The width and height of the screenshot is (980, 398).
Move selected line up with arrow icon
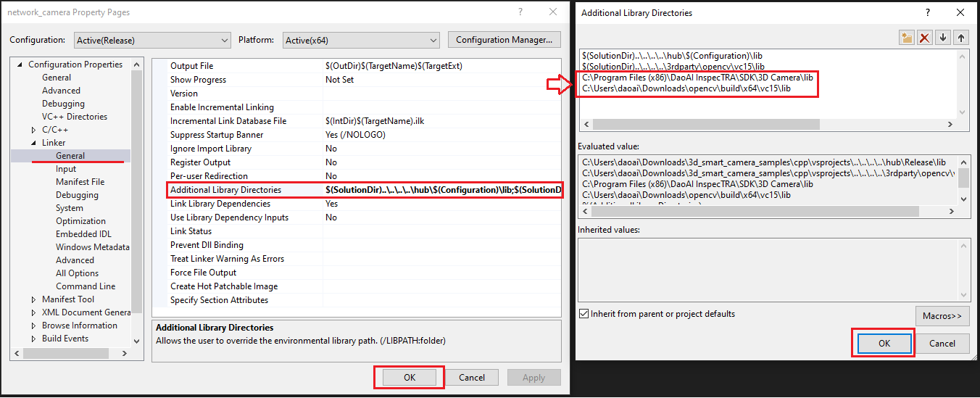961,38
